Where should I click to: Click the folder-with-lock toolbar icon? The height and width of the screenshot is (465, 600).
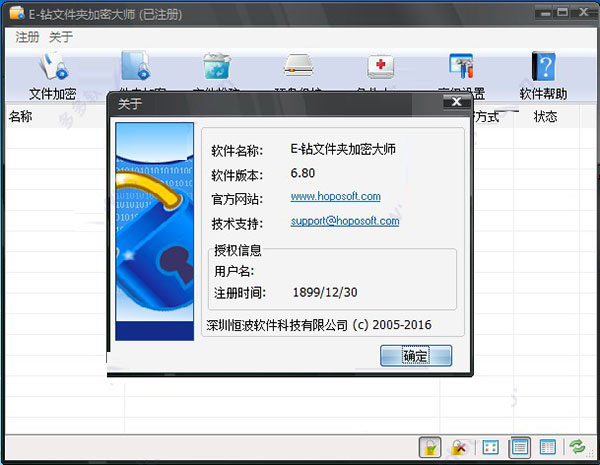pos(135,65)
